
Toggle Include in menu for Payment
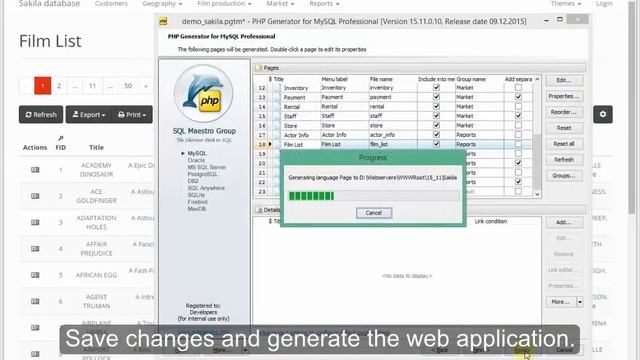click(436, 97)
